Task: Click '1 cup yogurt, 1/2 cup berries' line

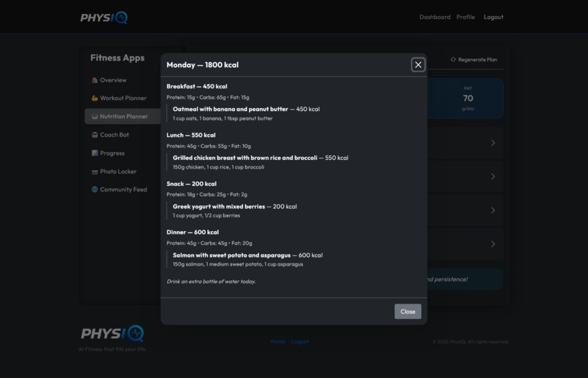Action: [206, 215]
